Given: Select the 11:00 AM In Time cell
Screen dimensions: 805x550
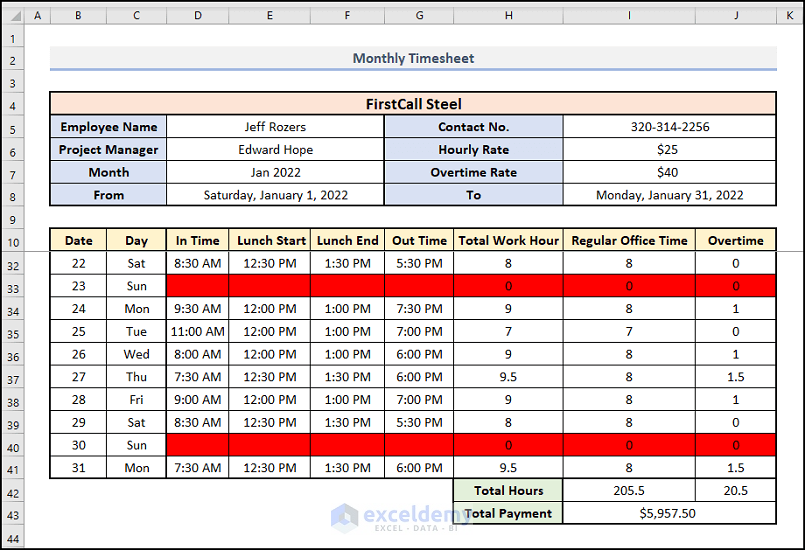Looking at the screenshot, I should tap(198, 331).
